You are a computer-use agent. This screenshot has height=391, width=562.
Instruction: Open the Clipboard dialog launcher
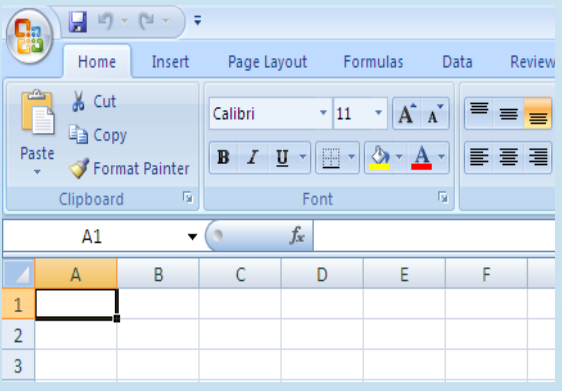[188, 197]
